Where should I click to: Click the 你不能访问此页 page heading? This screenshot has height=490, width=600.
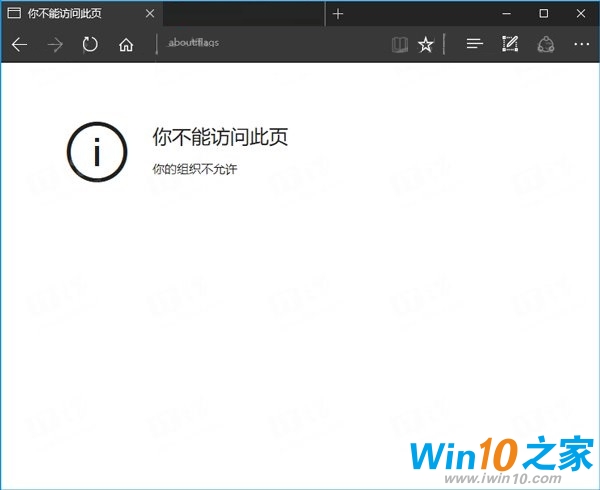pos(220,137)
